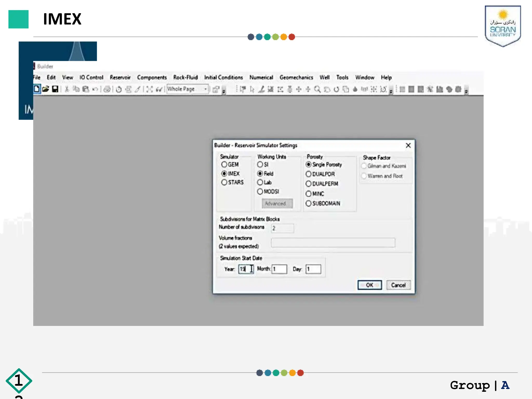Click the Undo arrow icon
This screenshot has height=399, width=532.
(95, 89)
